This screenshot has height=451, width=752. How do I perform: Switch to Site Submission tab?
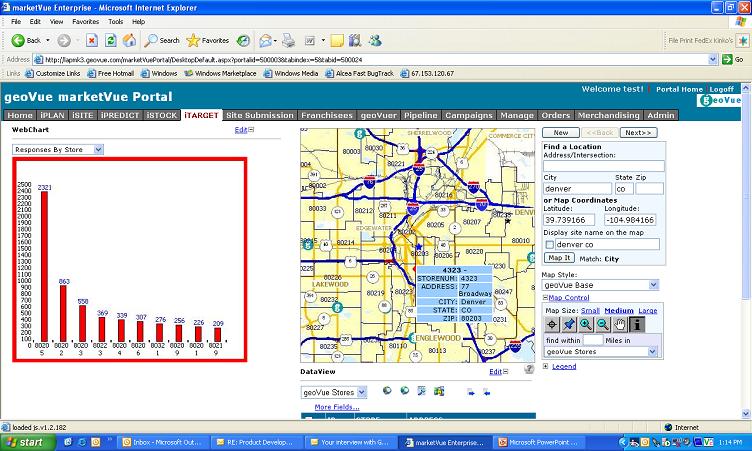pyautogui.click(x=259, y=115)
